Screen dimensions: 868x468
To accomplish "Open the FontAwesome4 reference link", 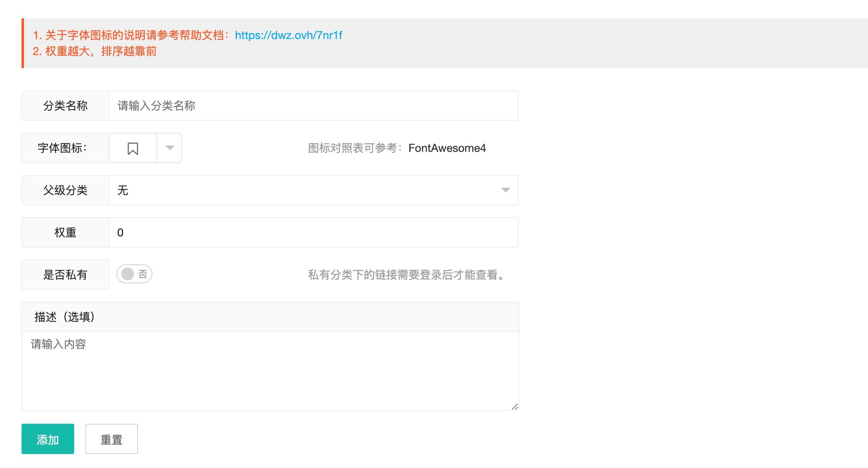I will pos(447,148).
